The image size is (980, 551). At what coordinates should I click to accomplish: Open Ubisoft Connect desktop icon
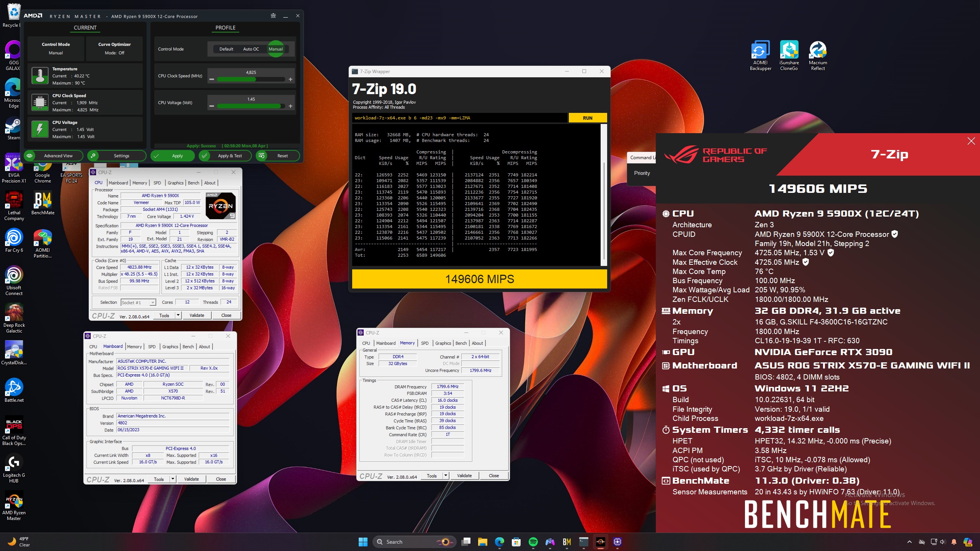[14, 280]
